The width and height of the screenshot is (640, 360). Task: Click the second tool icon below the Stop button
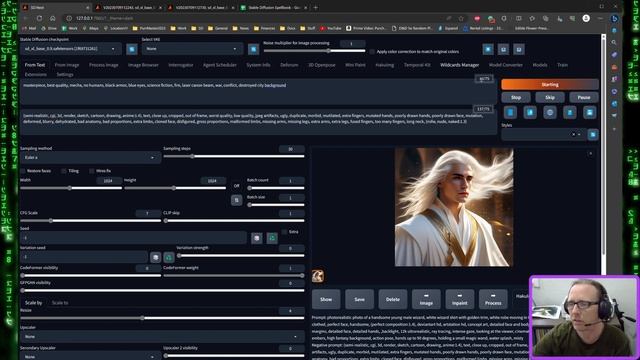point(530,112)
